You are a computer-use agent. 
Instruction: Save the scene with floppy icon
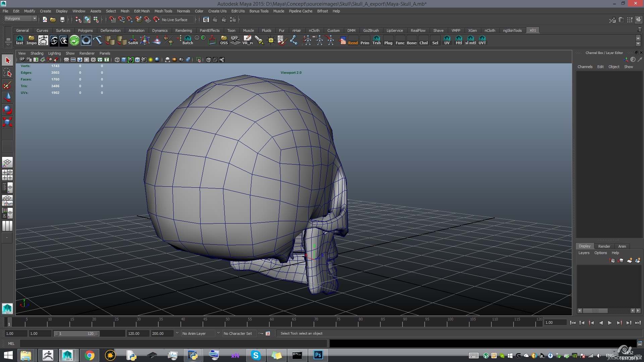pos(62,20)
